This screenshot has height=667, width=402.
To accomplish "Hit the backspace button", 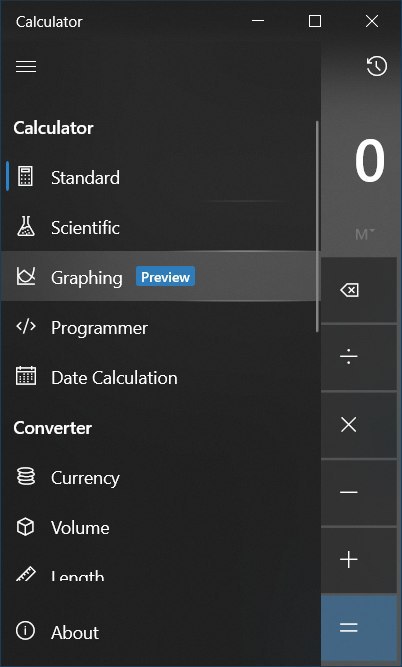I will pos(359,290).
